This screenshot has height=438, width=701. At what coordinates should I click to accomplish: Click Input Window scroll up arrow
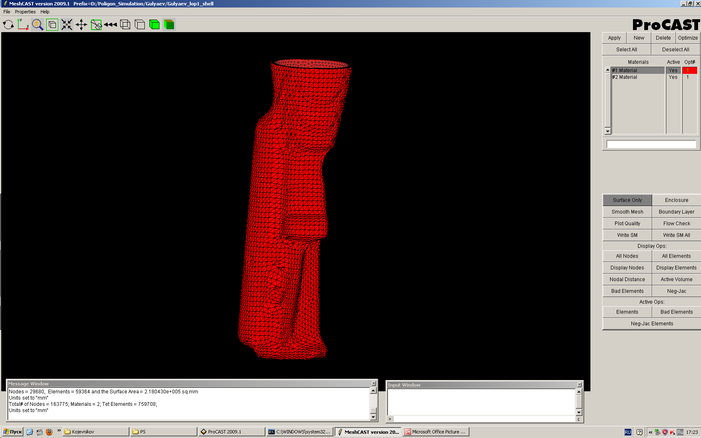[x=579, y=392]
